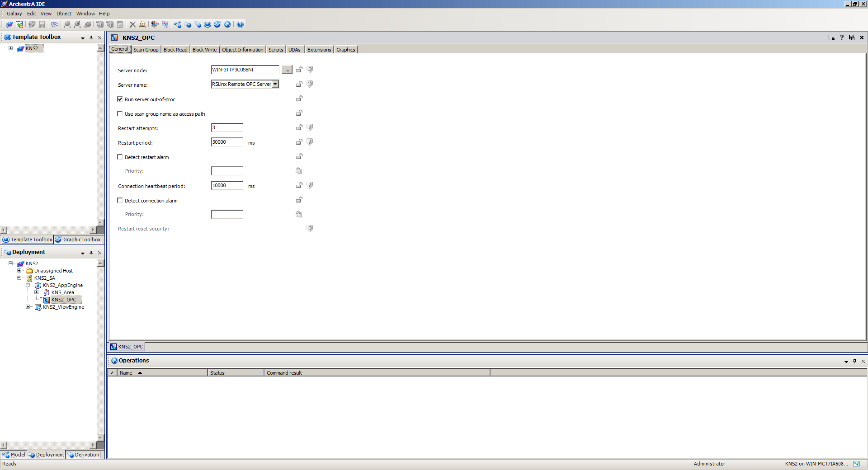
Task: Expand the KNS_Area node in Deployment tree
Action: point(37,292)
